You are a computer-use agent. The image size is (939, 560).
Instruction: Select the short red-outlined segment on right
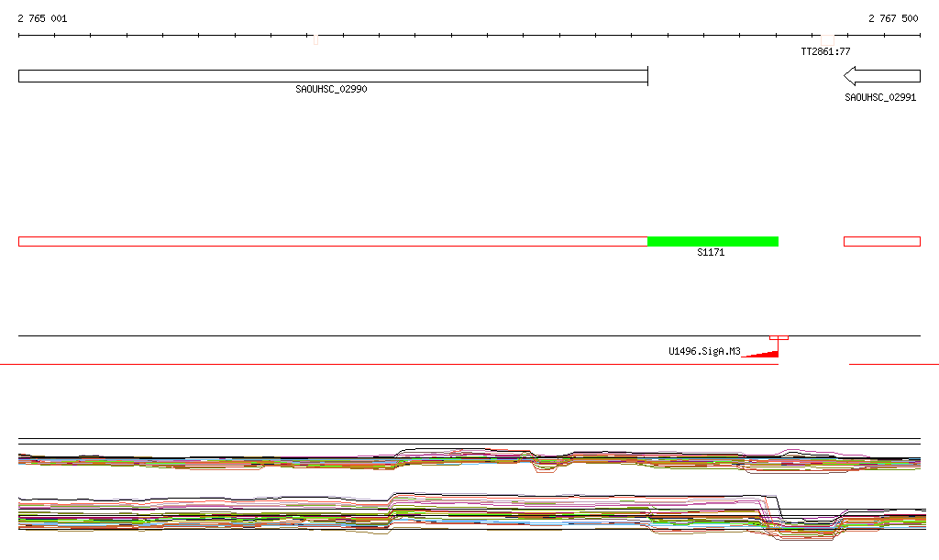click(x=881, y=241)
